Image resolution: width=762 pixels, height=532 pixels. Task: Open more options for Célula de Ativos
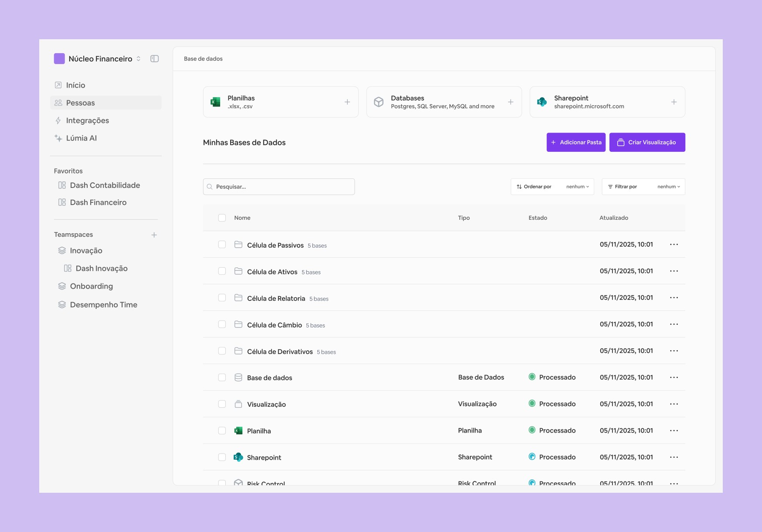tap(674, 271)
